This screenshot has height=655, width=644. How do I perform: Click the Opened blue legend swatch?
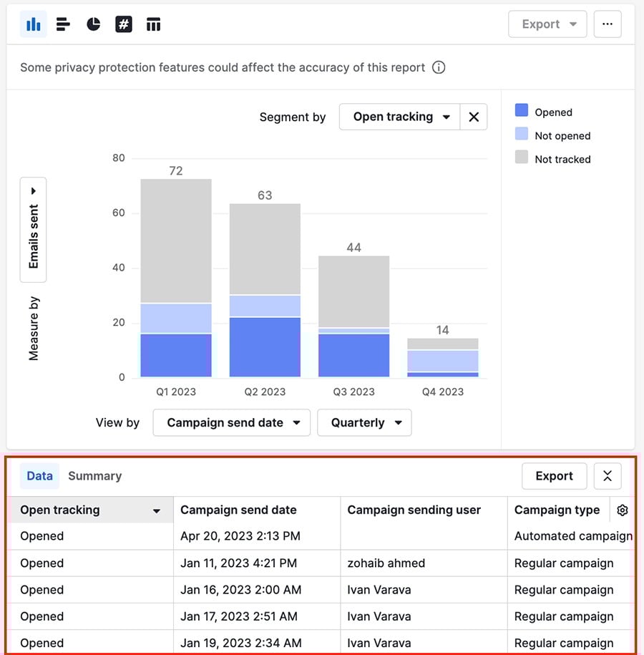coord(522,111)
